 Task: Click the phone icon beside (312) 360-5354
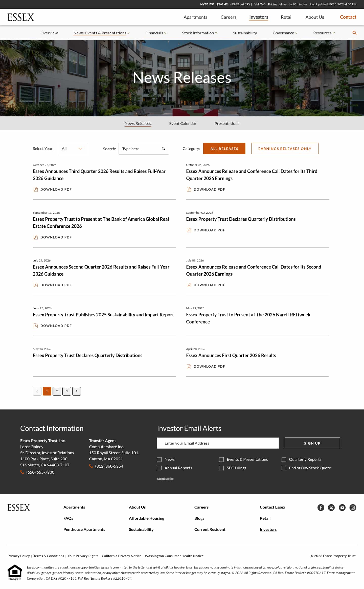click(91, 466)
